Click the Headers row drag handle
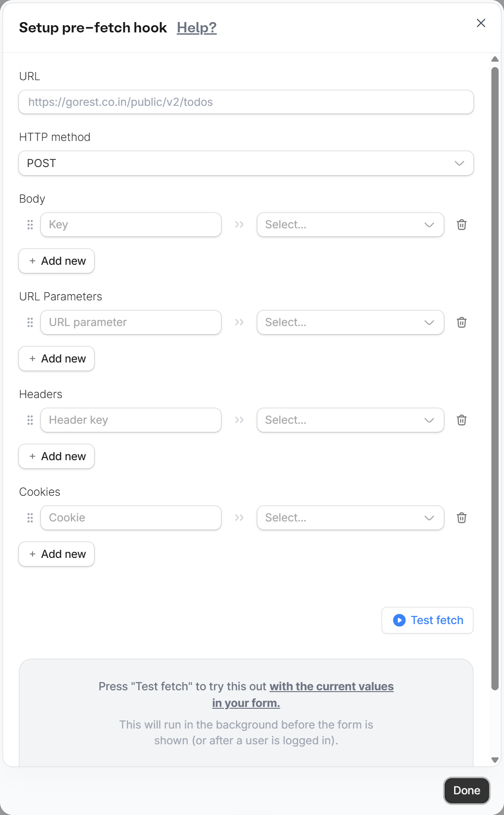Screen dimensions: 504x815 [30, 420]
